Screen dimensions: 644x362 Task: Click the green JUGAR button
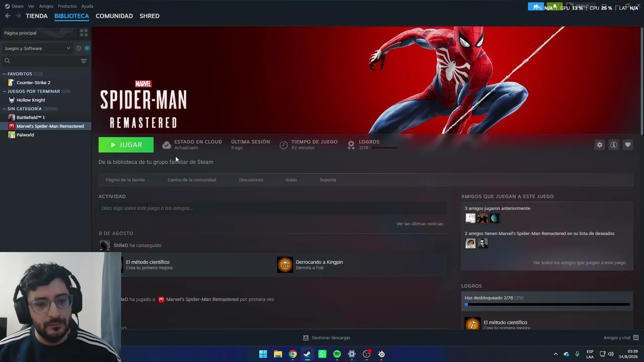[126, 145]
